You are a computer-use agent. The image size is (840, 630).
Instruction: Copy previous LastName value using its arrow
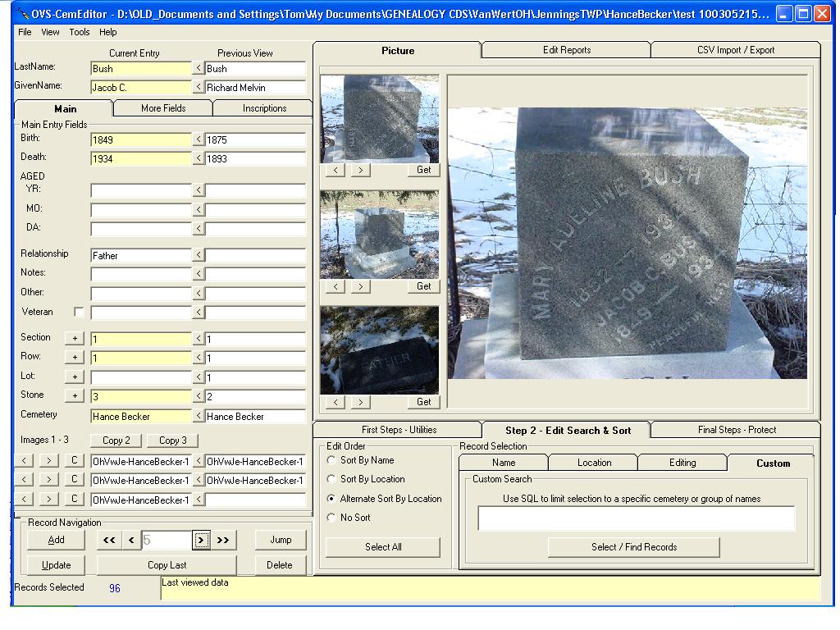(x=199, y=69)
